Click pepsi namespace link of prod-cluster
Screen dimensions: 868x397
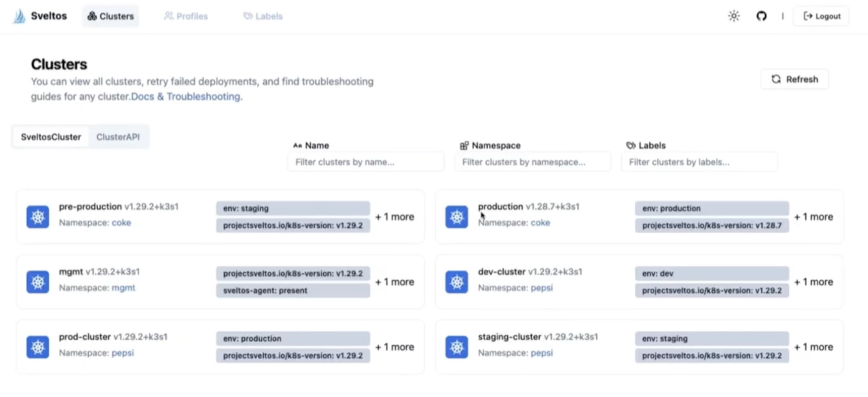pyautogui.click(x=123, y=353)
